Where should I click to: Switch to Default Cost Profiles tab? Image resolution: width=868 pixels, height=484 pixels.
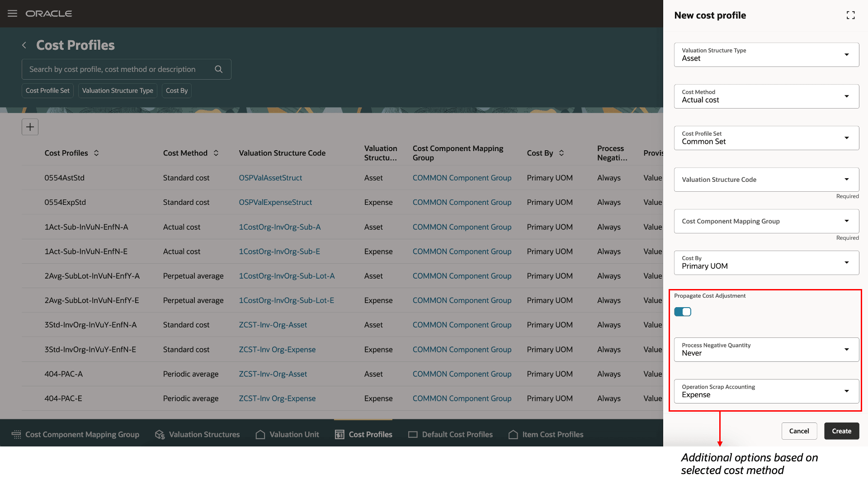point(450,435)
